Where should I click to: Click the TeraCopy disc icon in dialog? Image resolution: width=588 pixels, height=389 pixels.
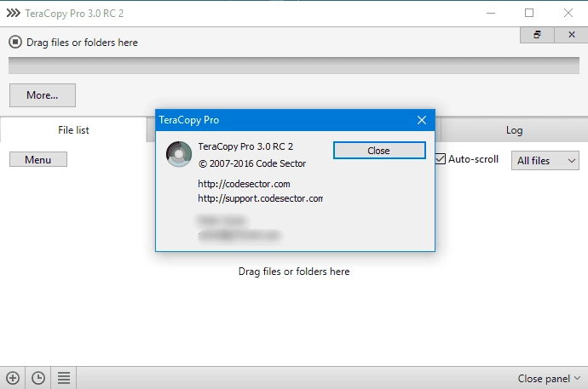pyautogui.click(x=179, y=154)
